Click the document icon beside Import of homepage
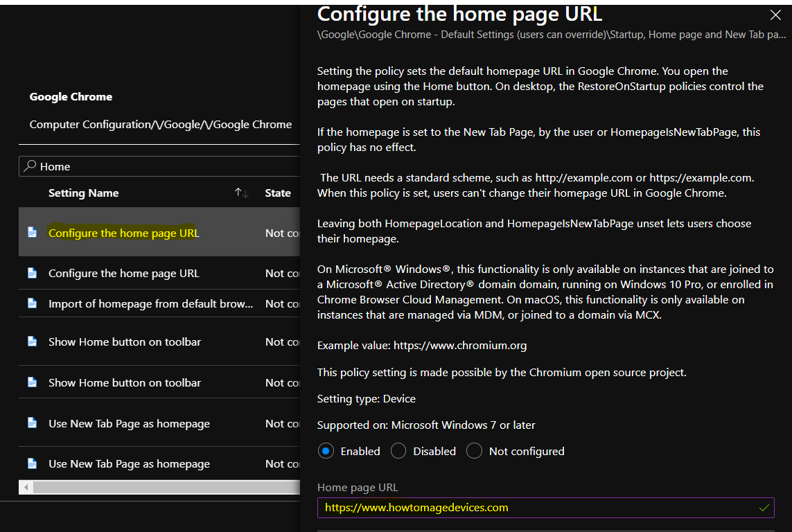The image size is (792, 532). (x=32, y=303)
